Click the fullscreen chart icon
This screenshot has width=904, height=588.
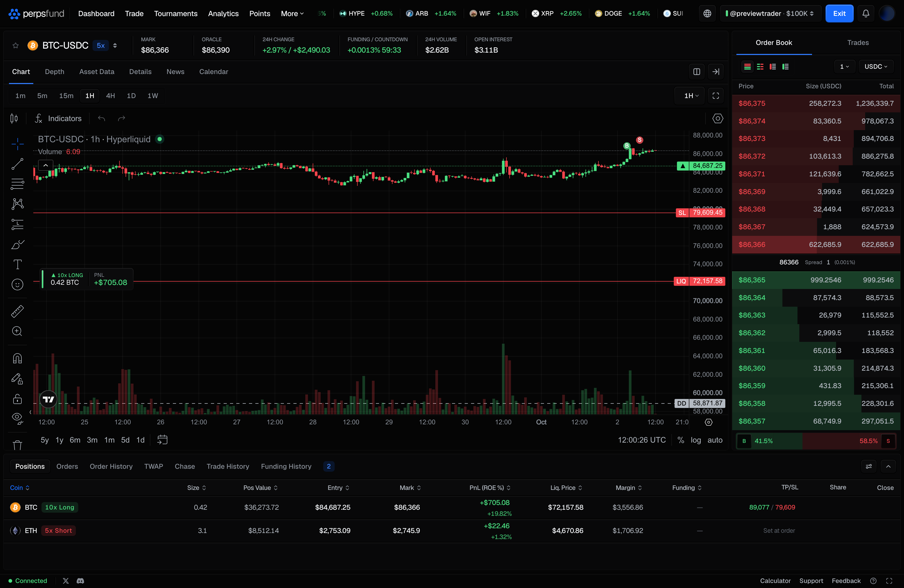pos(716,96)
